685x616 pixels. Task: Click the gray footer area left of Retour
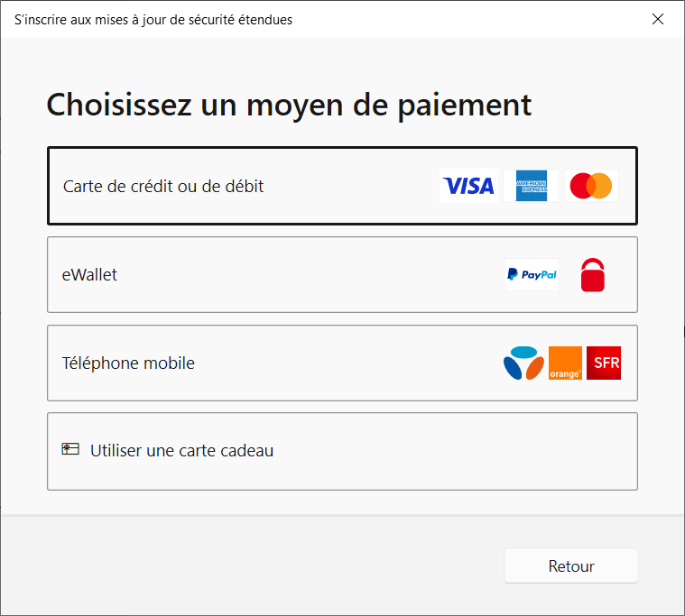pyautogui.click(x=253, y=565)
